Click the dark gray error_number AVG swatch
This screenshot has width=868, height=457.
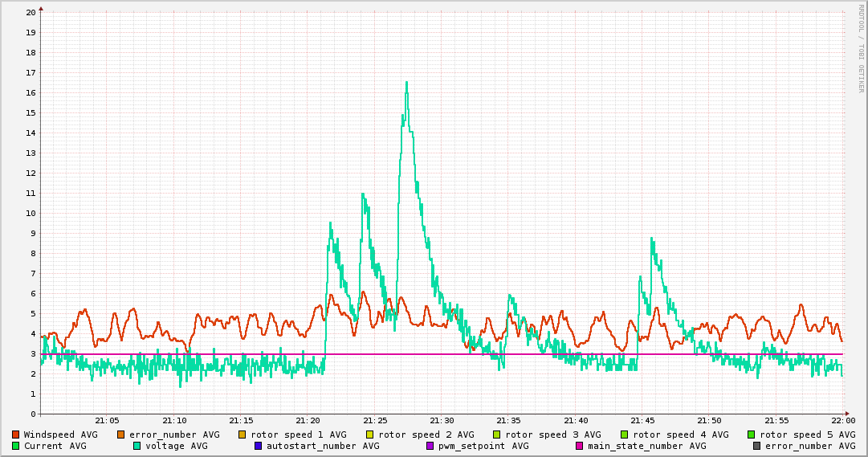[756, 446]
